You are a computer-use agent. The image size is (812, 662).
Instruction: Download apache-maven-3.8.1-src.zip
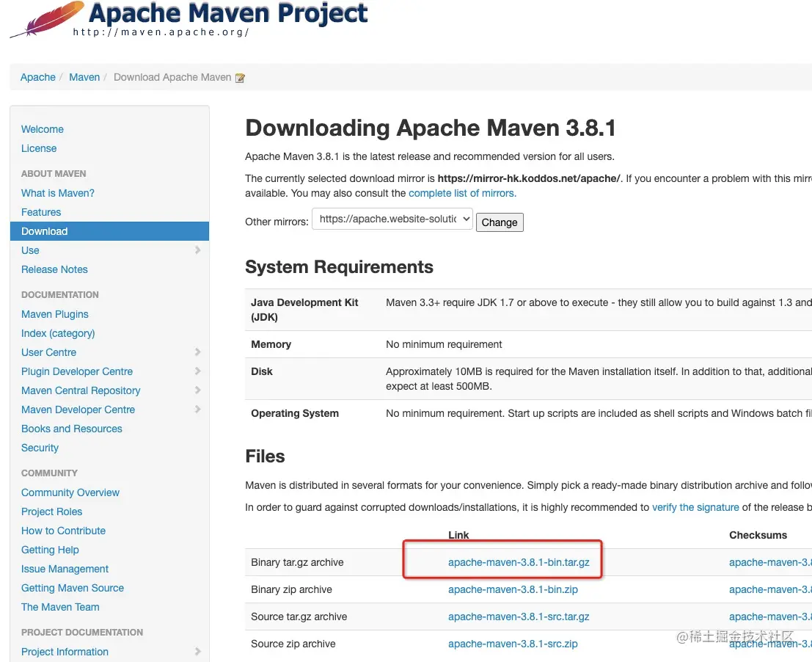pyautogui.click(x=513, y=644)
